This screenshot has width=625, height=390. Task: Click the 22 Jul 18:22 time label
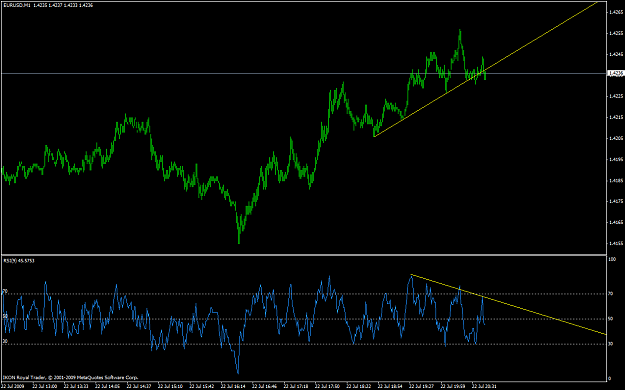(360, 386)
